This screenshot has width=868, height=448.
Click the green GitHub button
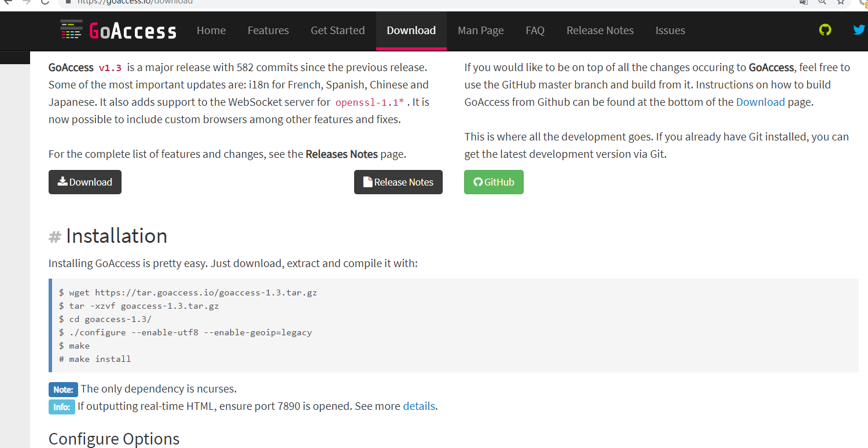click(x=494, y=182)
